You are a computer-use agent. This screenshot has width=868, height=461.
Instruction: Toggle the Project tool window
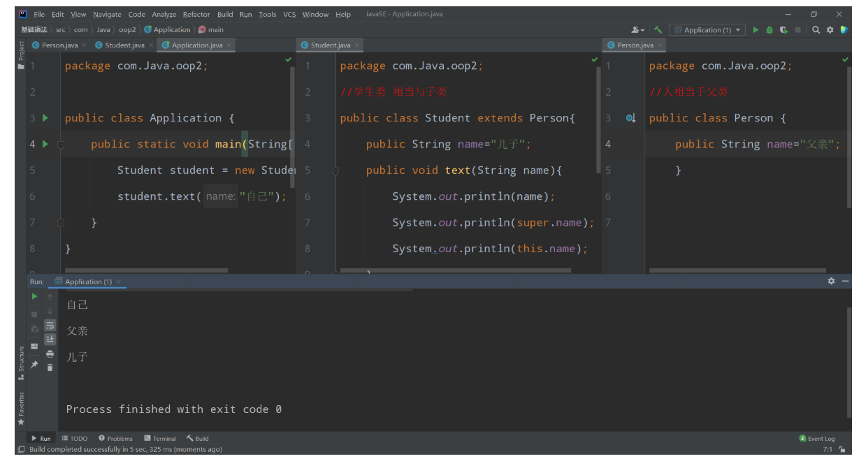click(21, 55)
